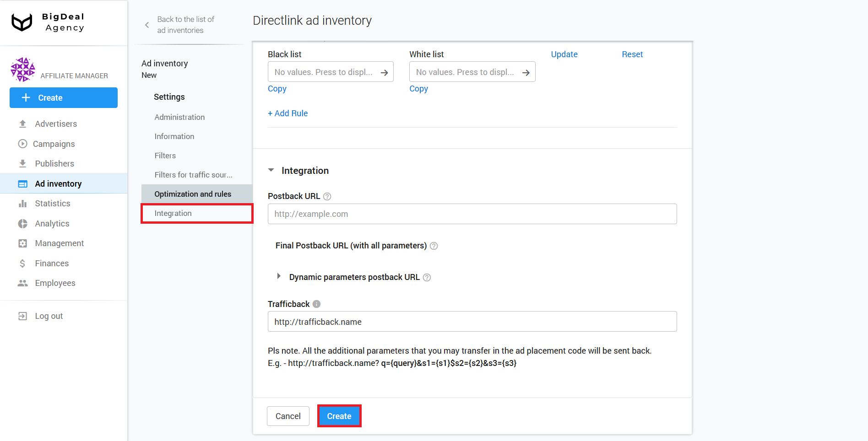The width and height of the screenshot is (868, 441).
Task: Open the Administration settings page
Action: click(179, 117)
